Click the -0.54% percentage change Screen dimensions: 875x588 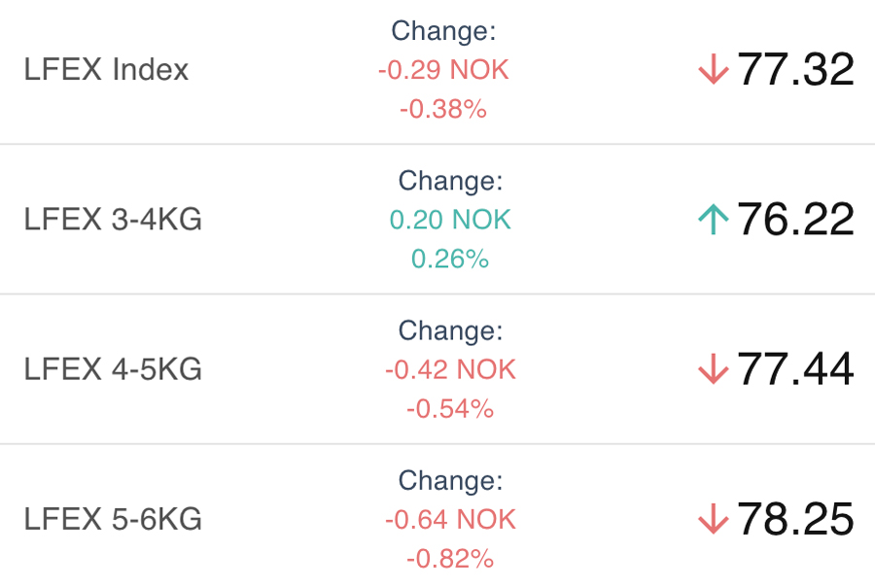pos(450,408)
